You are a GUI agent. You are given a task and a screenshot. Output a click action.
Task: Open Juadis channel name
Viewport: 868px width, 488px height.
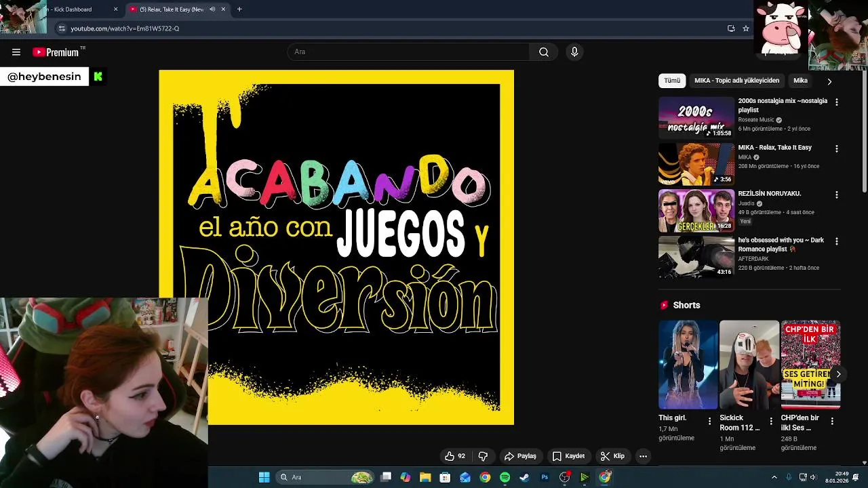[746, 203]
